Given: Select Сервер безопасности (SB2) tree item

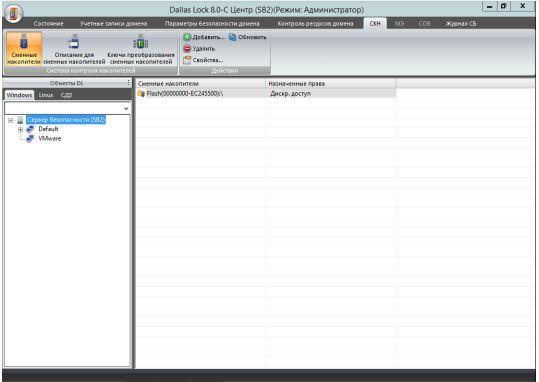Looking at the screenshot, I should pyautogui.click(x=66, y=120).
